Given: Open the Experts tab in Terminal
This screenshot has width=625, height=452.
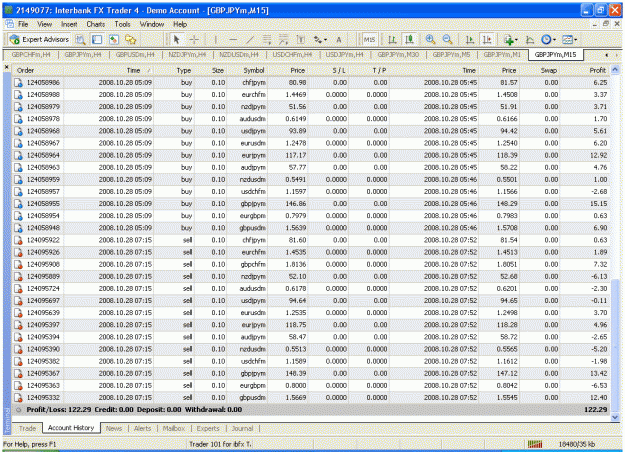Looking at the screenshot, I should click(208, 428).
